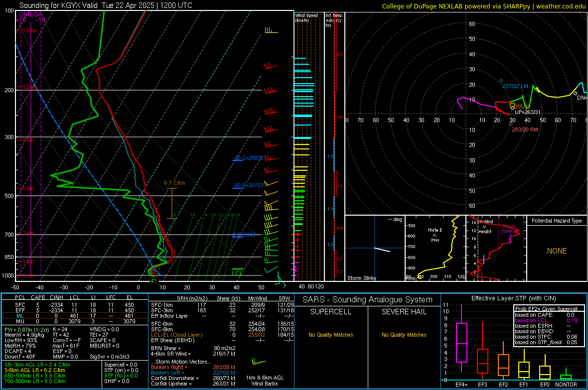The image size is (588, 390).
Task: Click the 'TEI = 27' value
Action: (99, 335)
